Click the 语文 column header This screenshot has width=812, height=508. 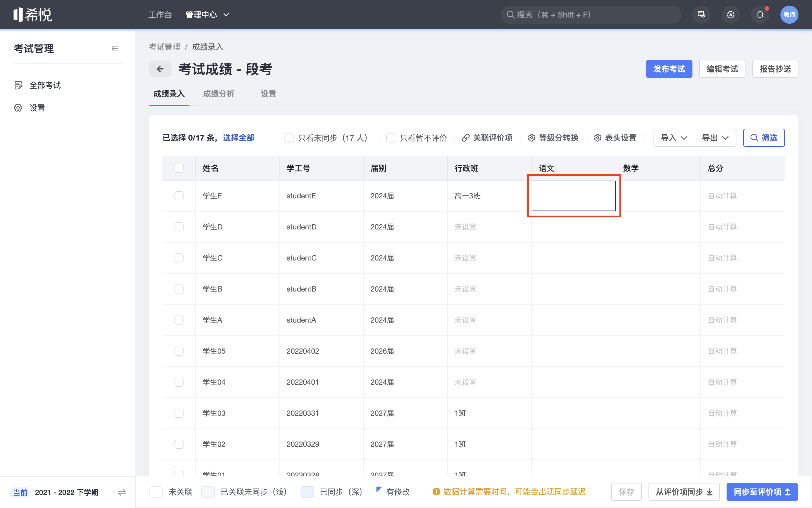click(x=574, y=168)
